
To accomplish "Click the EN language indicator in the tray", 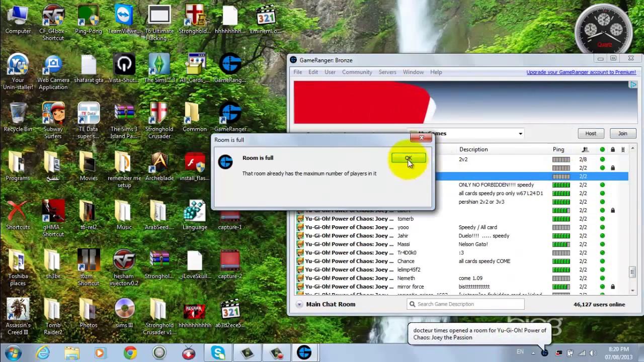I will point(520,352).
